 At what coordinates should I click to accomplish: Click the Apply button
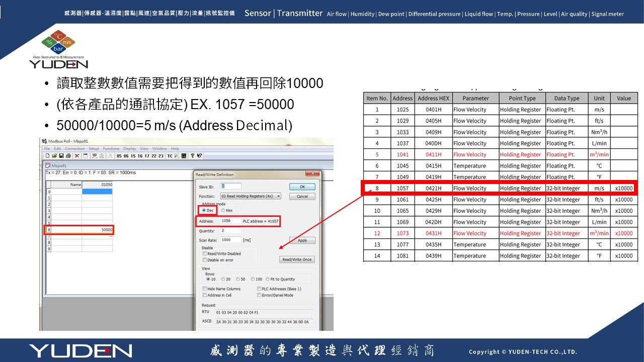click(302, 240)
